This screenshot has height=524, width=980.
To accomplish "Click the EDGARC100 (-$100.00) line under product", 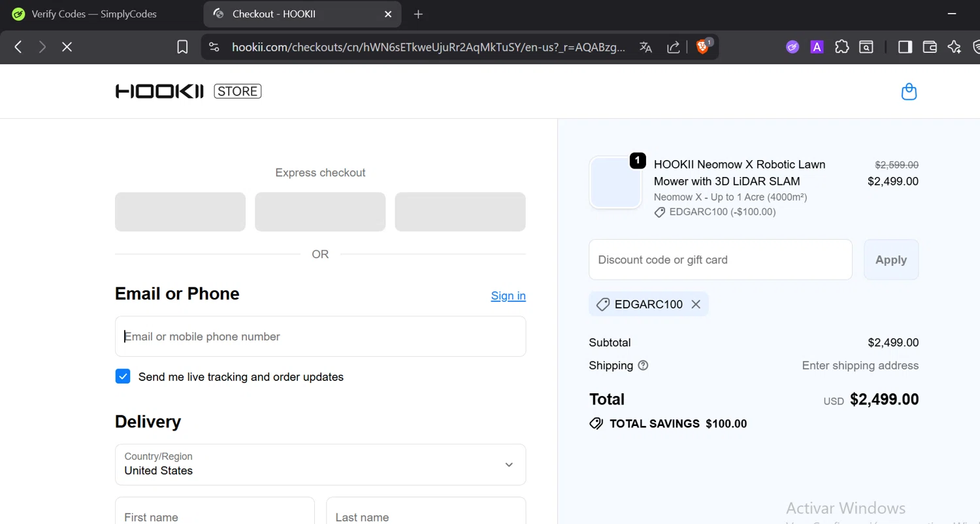I will pyautogui.click(x=715, y=212).
